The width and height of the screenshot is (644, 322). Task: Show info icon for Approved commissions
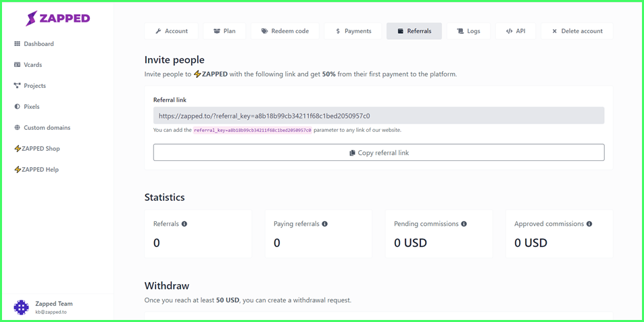[x=589, y=224]
